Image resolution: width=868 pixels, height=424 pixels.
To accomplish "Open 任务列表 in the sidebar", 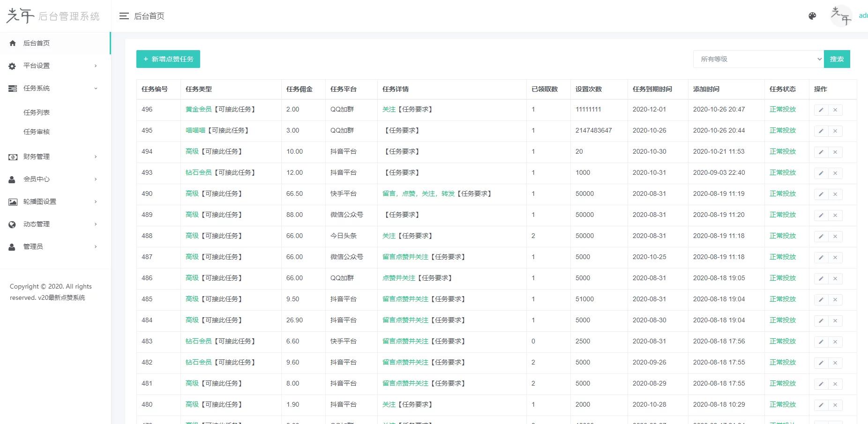I will pos(37,112).
